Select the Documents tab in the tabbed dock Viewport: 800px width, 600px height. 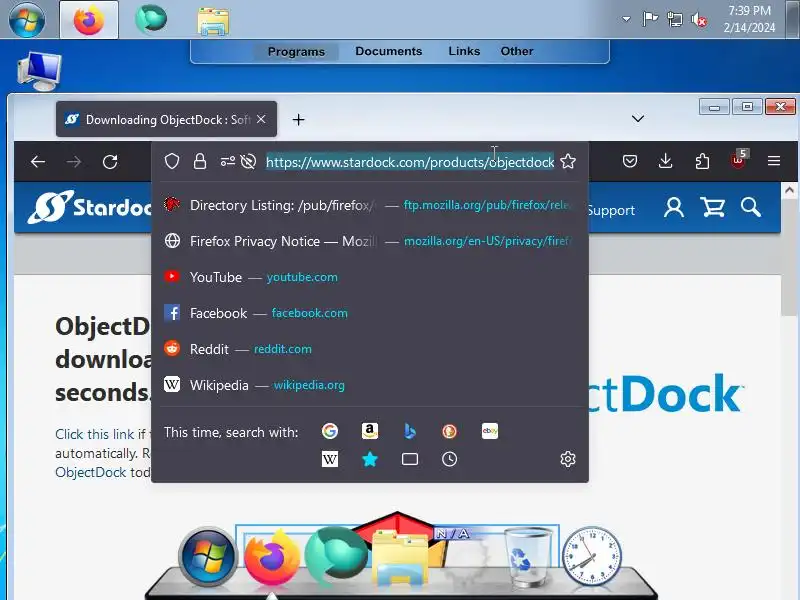point(389,51)
